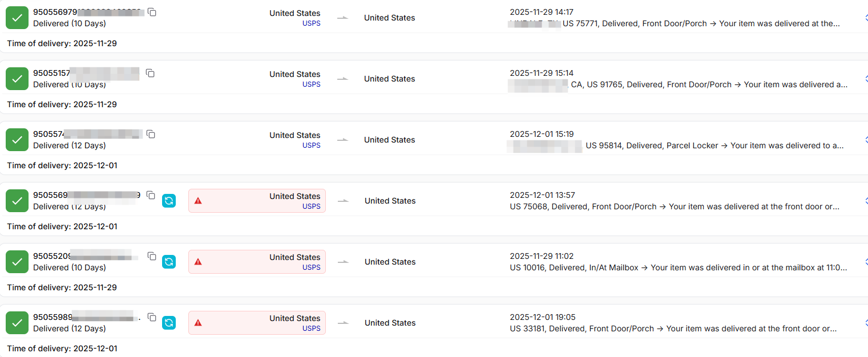868x357 pixels.
Task: Click the 2025-12-01 19:05 delivery event text
Action: coord(673,328)
